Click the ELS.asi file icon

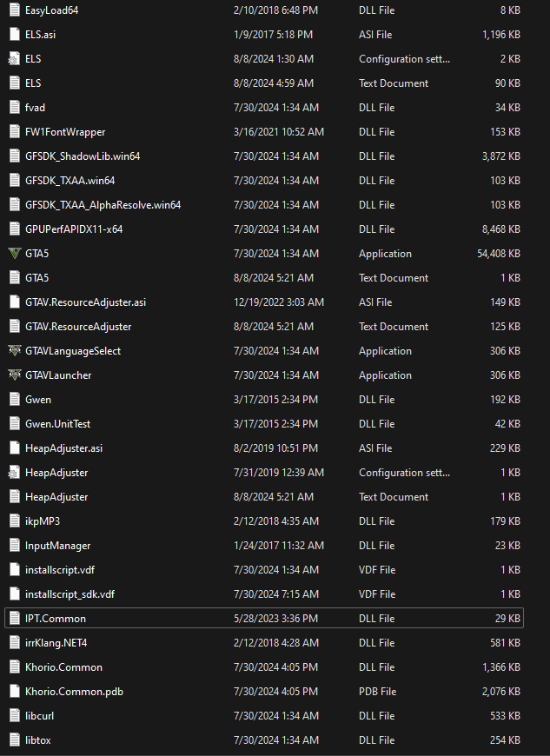coord(14,35)
